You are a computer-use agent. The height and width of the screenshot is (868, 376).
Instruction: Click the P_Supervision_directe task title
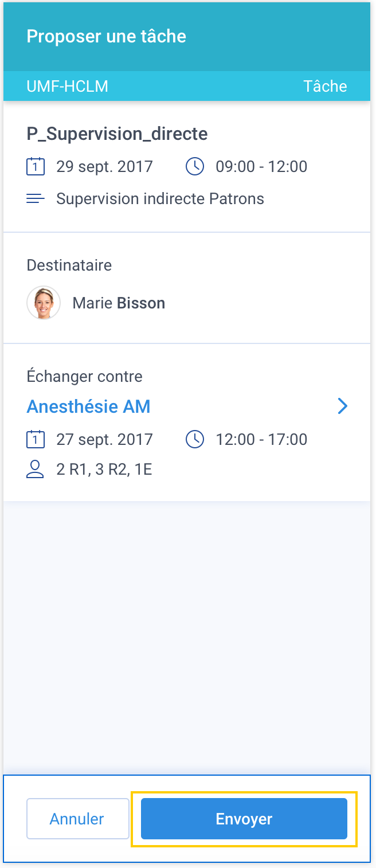tap(117, 134)
